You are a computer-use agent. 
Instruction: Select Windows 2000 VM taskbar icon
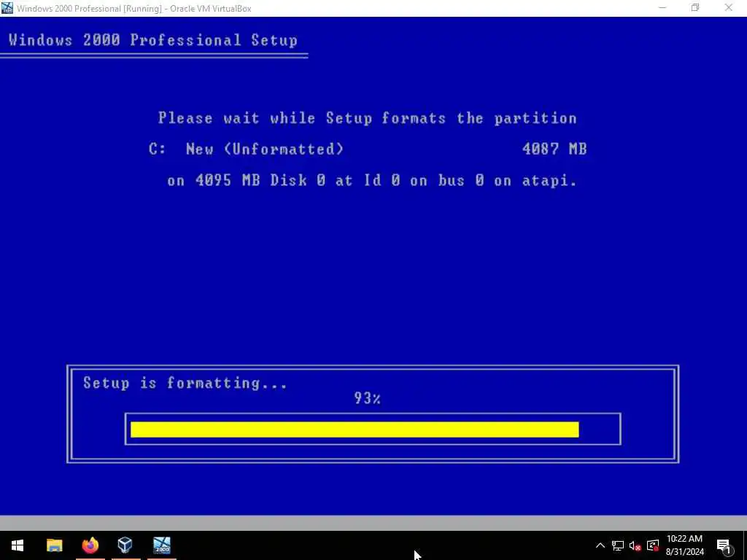coord(162,545)
